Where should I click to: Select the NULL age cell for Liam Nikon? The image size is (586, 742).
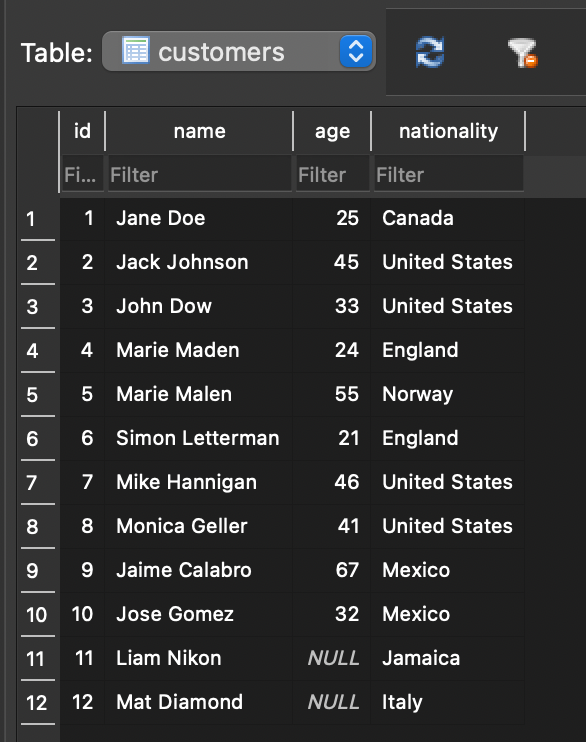(332, 658)
